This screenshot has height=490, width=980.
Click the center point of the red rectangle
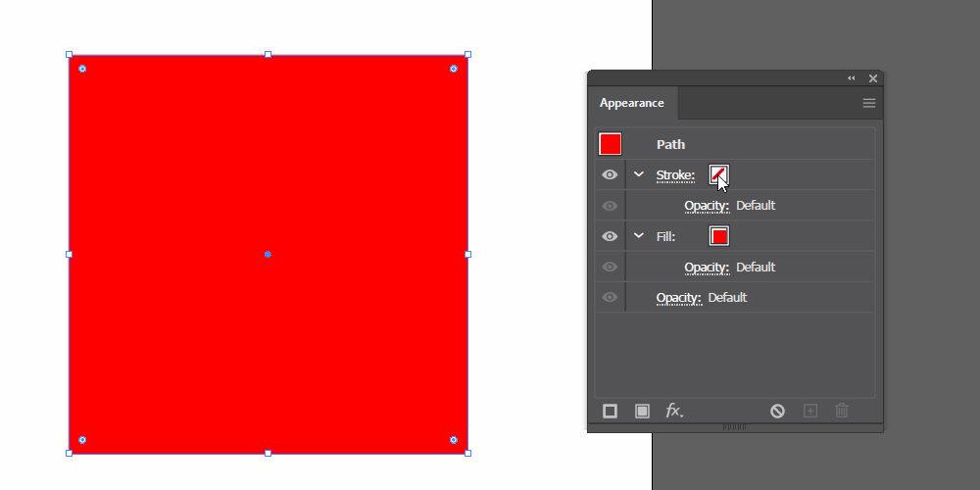click(x=268, y=254)
